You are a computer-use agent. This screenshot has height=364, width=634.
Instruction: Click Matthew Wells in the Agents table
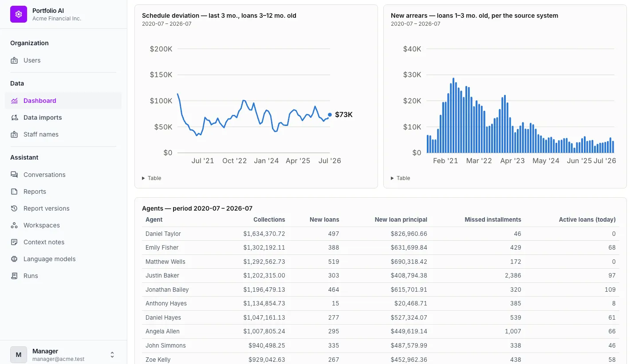(165, 262)
